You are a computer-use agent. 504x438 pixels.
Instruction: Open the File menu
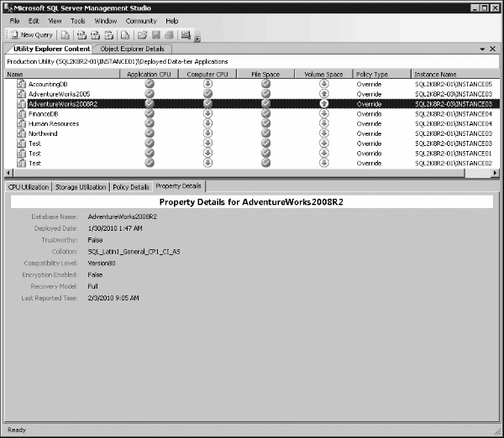(x=14, y=21)
